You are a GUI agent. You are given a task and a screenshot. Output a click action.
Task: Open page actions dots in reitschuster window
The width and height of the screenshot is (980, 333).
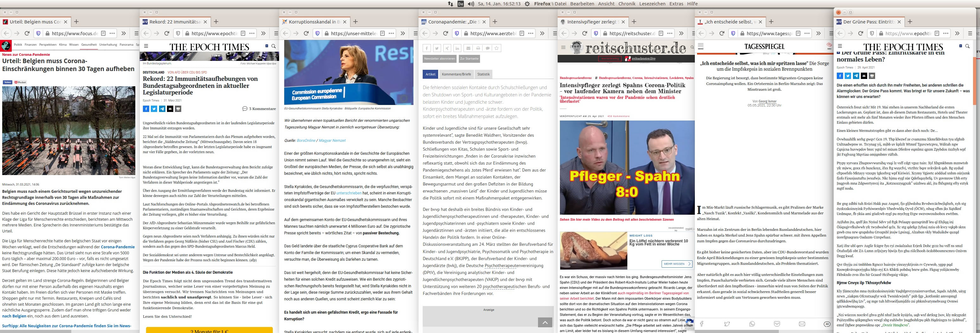click(670, 33)
